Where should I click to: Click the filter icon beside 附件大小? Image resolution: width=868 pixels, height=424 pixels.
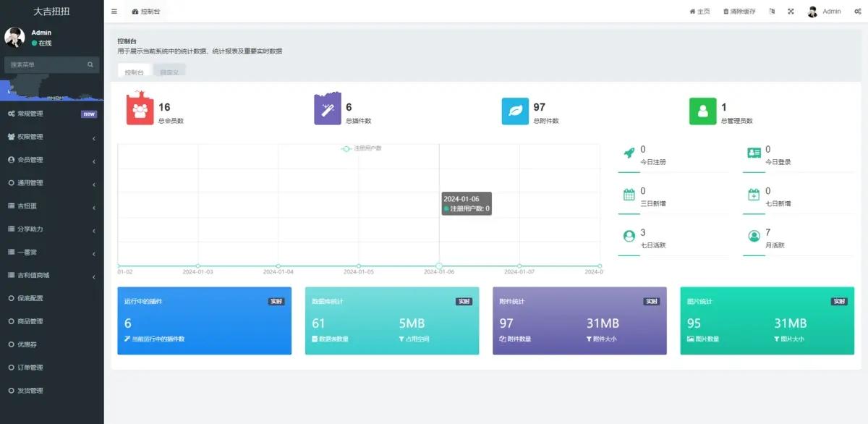click(589, 339)
